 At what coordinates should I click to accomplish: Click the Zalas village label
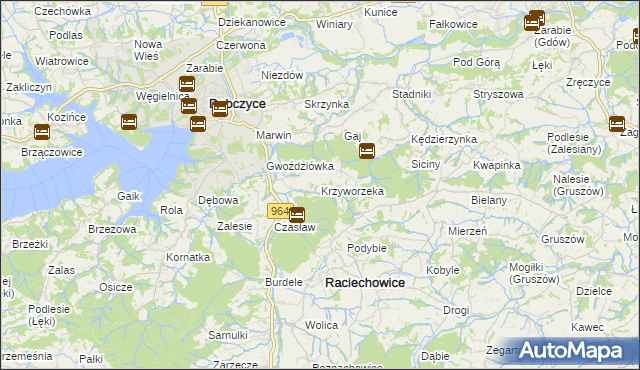pyautogui.click(x=61, y=270)
